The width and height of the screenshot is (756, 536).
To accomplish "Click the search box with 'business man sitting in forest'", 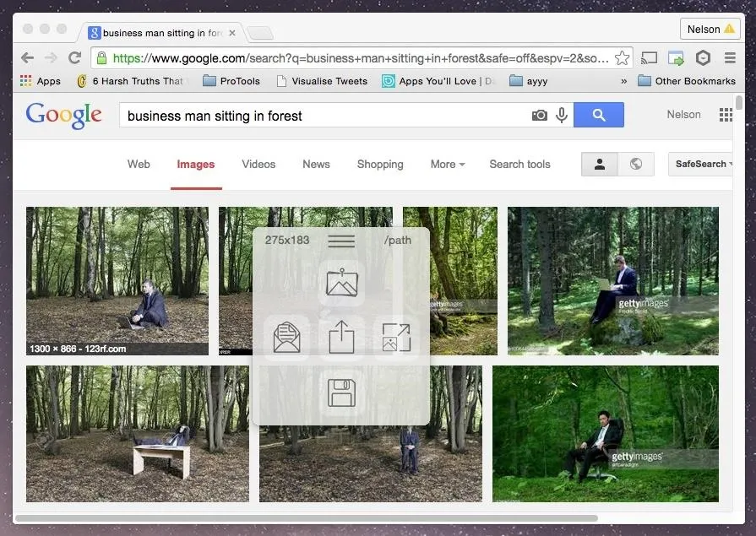I will click(323, 115).
